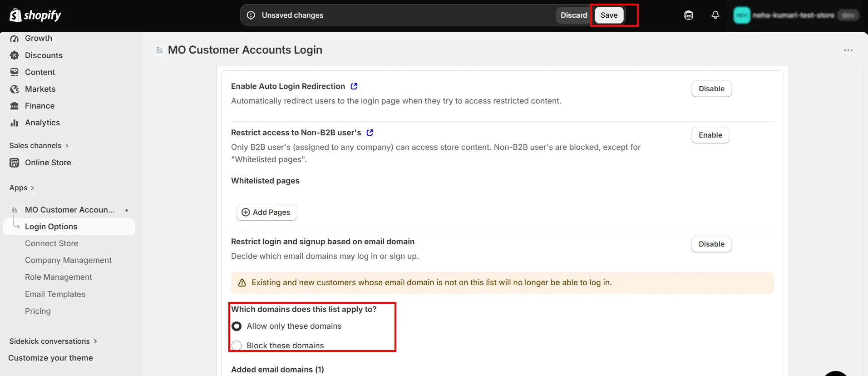Click the domain restriction warning banner
The width and height of the screenshot is (868, 376).
click(x=502, y=282)
